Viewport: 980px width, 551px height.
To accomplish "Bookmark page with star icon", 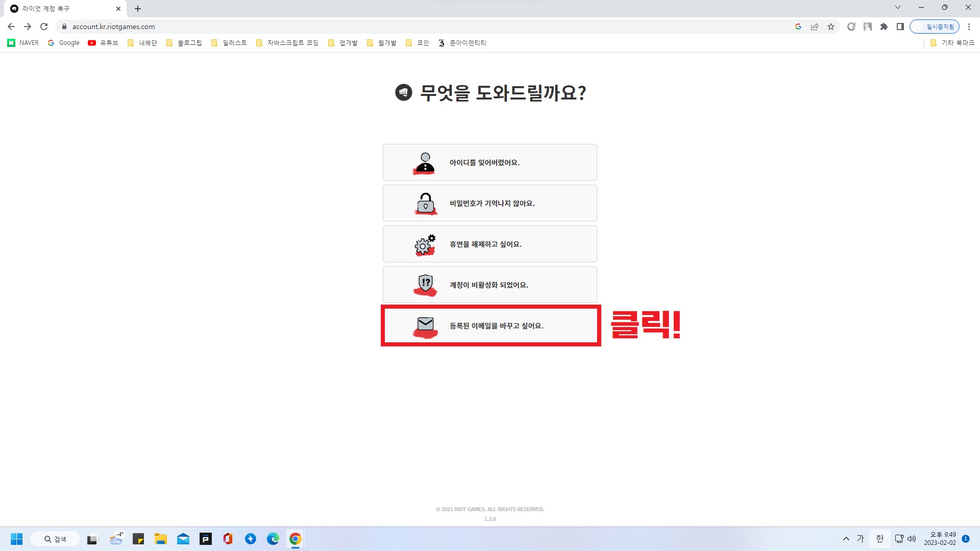I will click(x=831, y=27).
